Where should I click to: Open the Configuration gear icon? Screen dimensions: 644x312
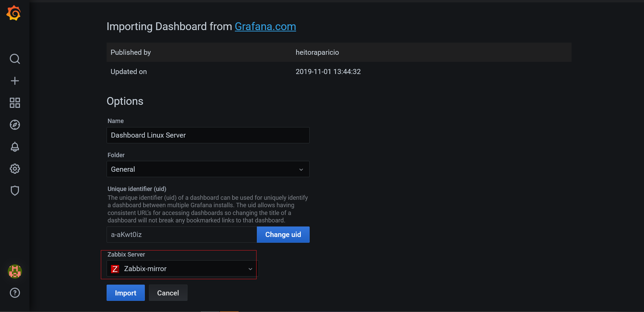(15, 169)
